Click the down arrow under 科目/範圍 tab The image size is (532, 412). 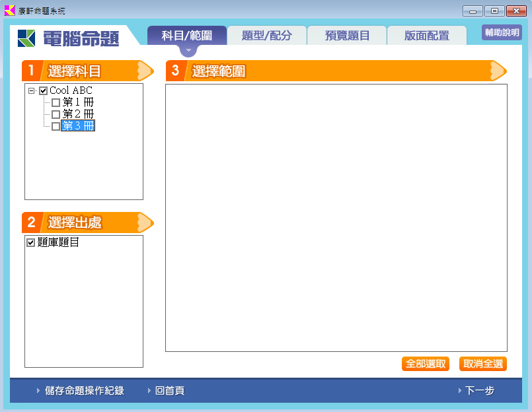[188, 50]
